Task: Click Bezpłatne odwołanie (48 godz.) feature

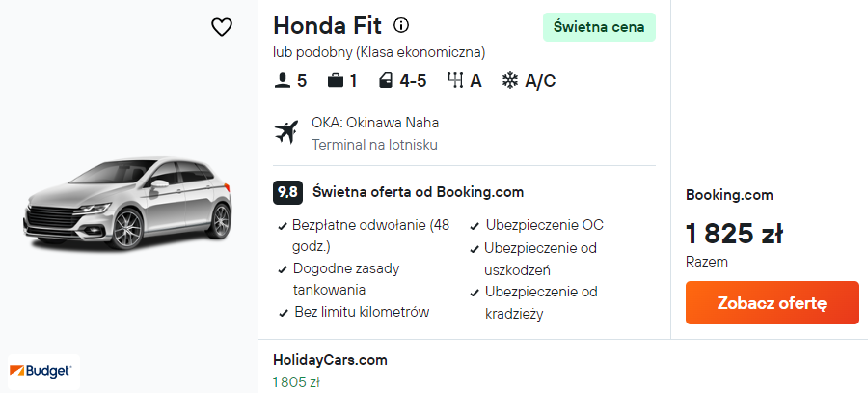Action: pos(370,225)
